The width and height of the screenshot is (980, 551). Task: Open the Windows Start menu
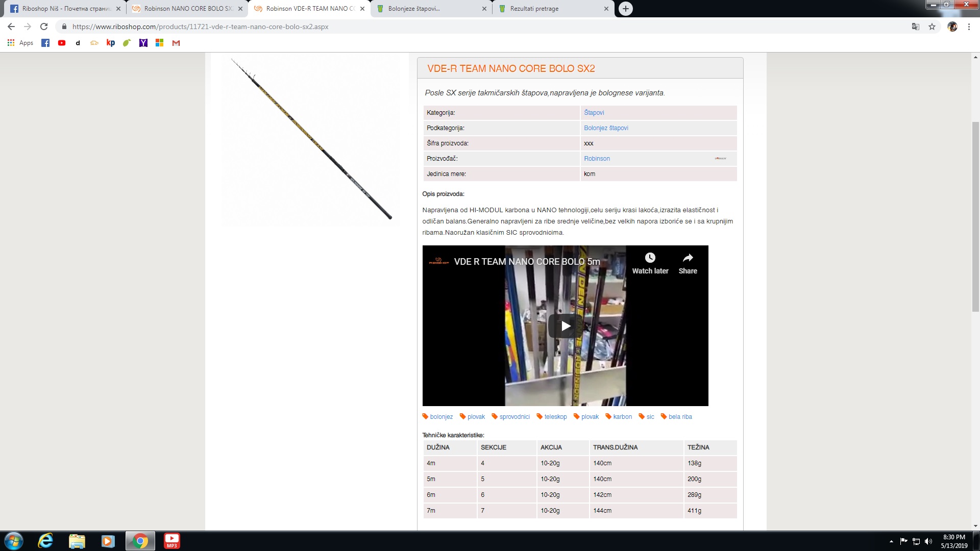[14, 541]
